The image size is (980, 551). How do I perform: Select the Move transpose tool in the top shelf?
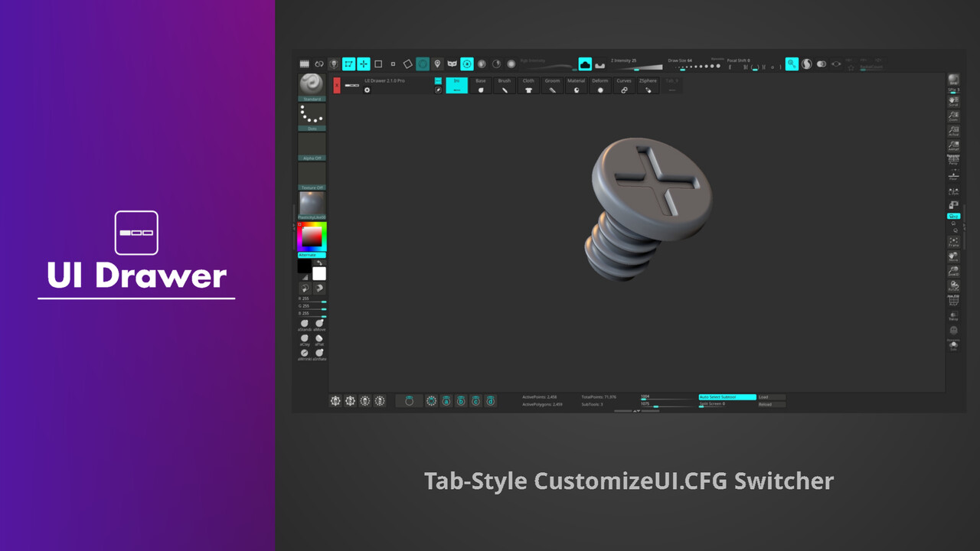point(363,64)
